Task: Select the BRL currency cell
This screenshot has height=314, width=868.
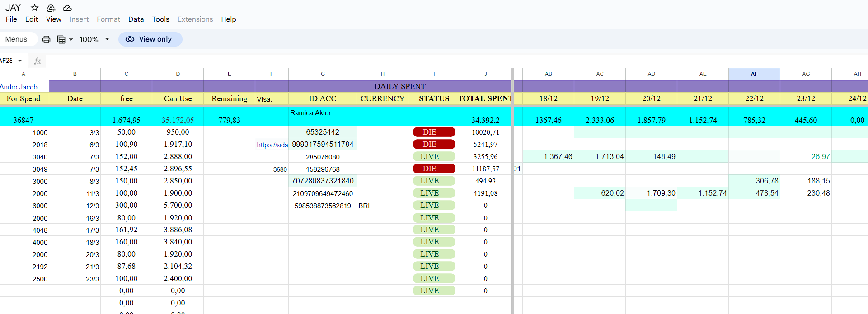Action: tap(382, 206)
